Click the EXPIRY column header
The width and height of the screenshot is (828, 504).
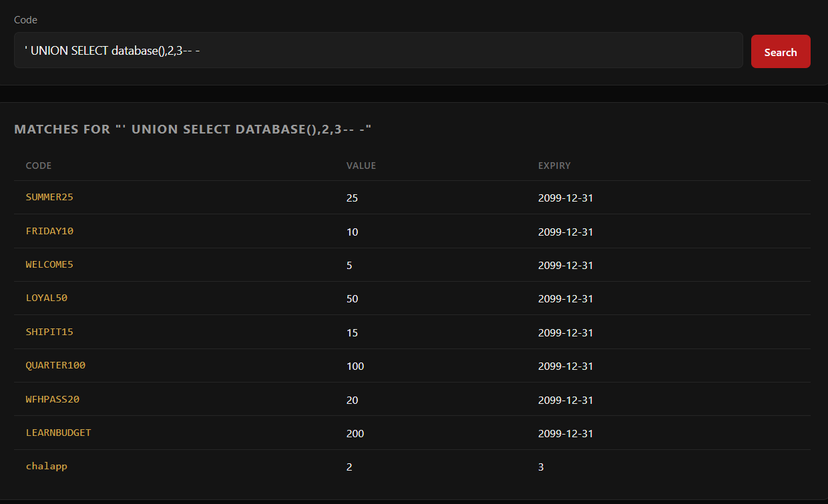[x=554, y=166]
